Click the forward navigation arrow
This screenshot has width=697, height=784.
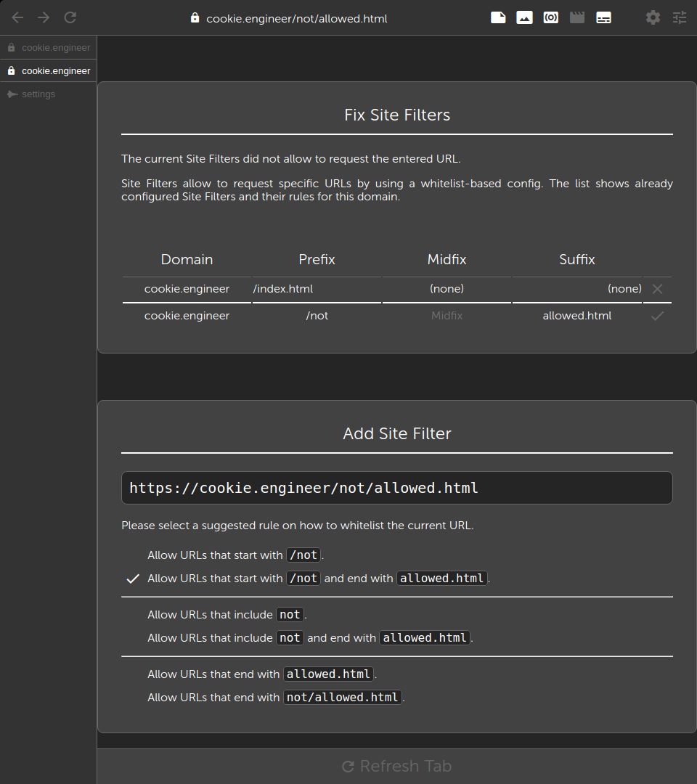tap(44, 18)
